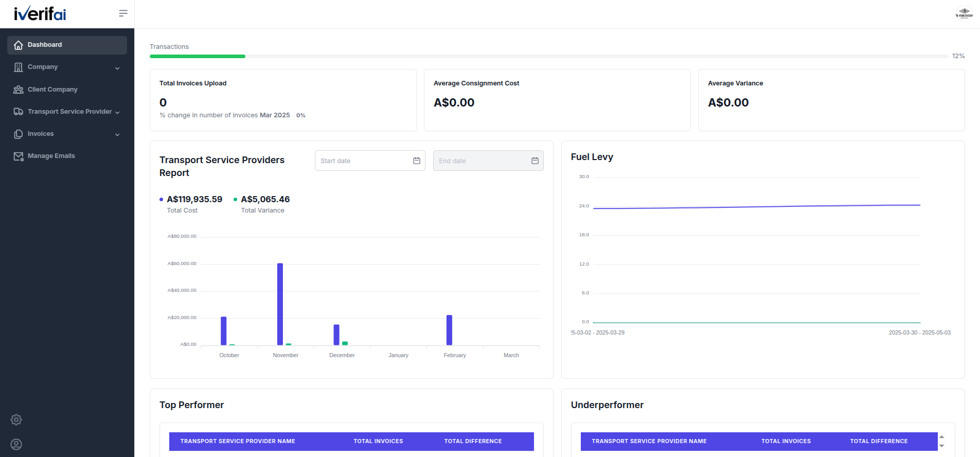This screenshot has height=457, width=980.
Task: Click the company logo avatar at top right
Action: (964, 13)
